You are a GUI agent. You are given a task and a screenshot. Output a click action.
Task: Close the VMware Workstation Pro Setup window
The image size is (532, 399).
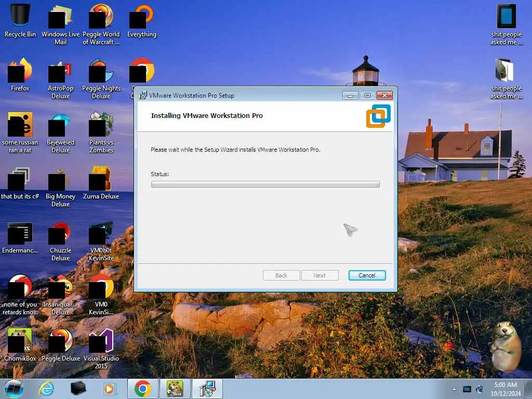click(385, 96)
